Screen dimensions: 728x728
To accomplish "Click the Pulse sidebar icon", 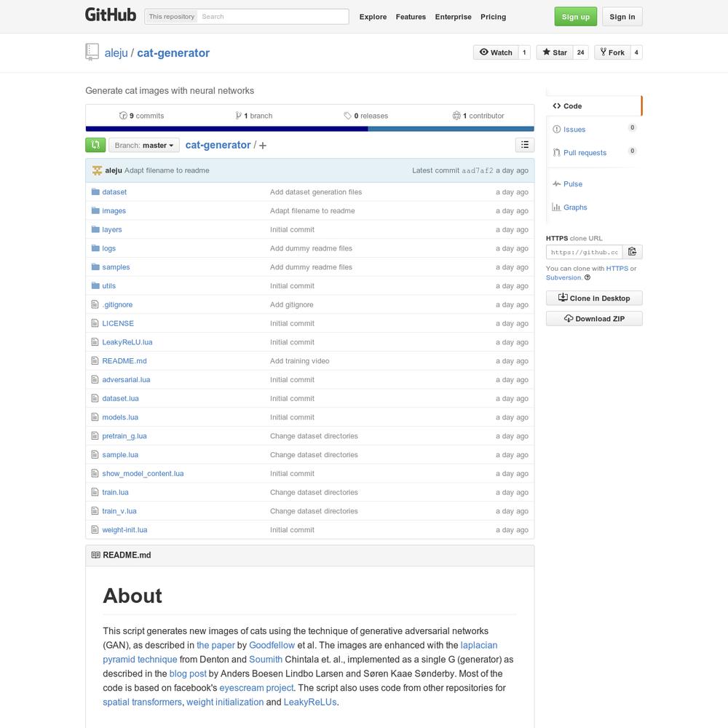I will 556,184.
